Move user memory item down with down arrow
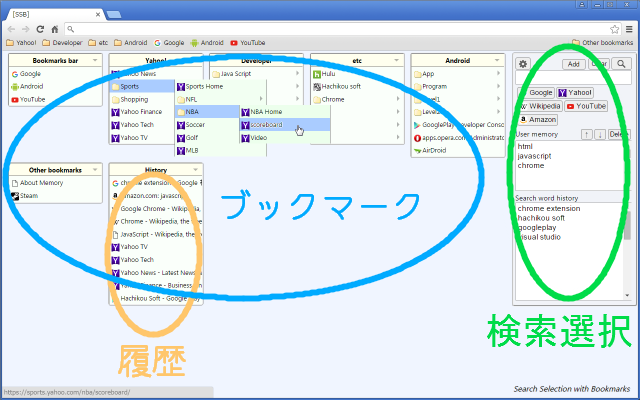The height and width of the screenshot is (400, 640). (x=600, y=134)
